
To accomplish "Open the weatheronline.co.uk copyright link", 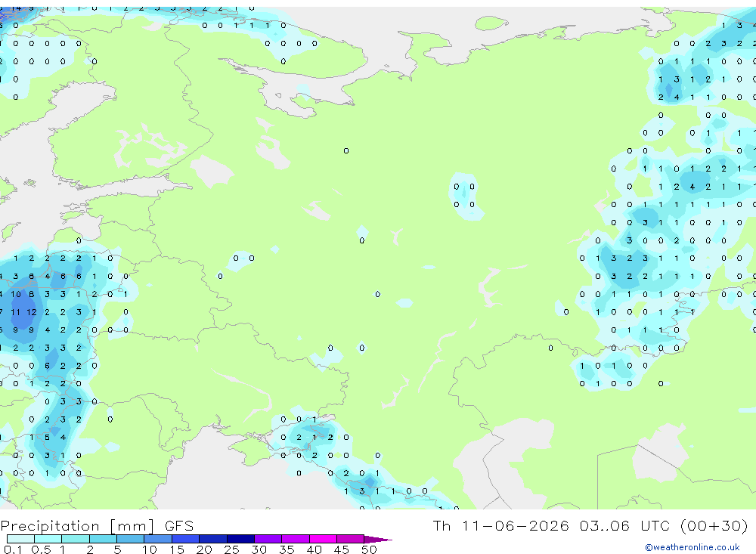I will pos(692,547).
